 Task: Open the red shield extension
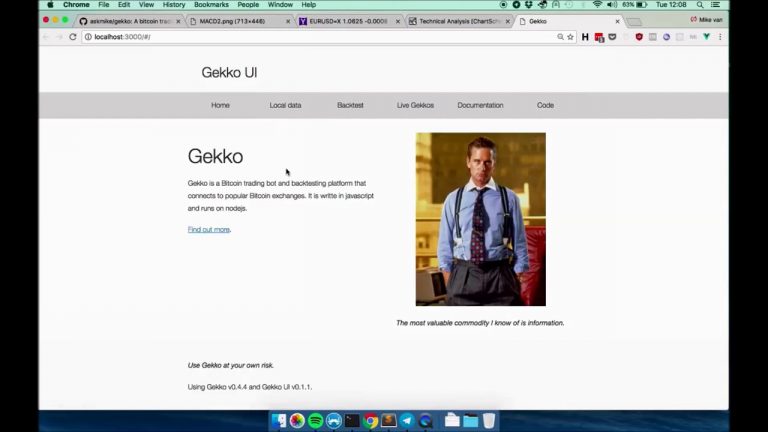639,37
